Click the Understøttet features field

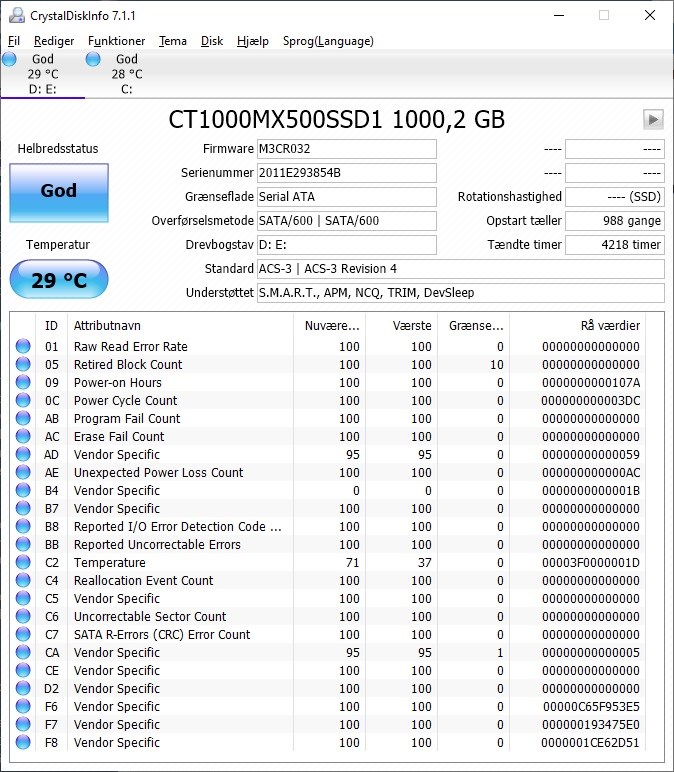tap(461, 293)
